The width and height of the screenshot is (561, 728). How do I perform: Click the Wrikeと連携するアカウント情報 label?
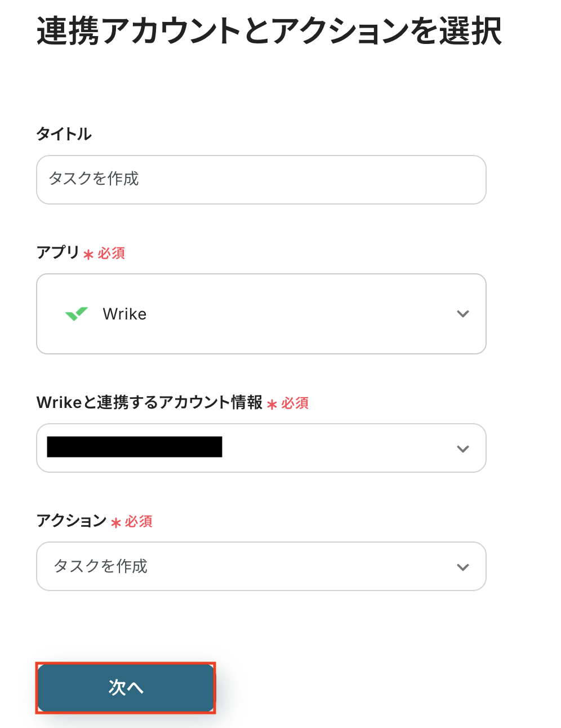pos(149,402)
